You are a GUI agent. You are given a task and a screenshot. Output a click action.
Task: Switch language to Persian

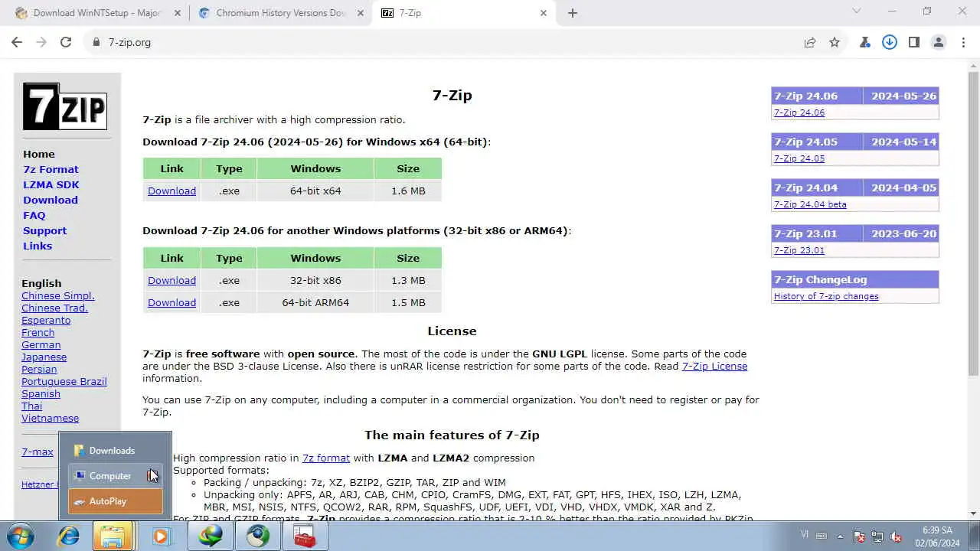tap(39, 369)
